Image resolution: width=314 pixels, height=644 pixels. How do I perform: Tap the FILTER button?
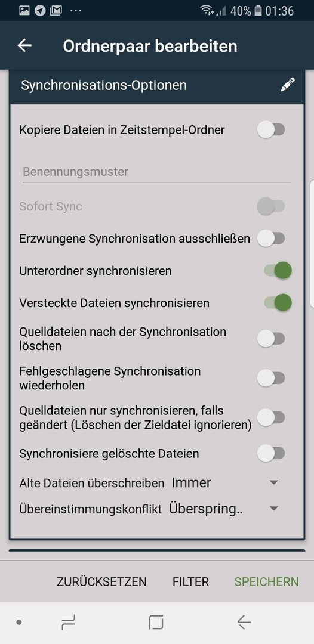coord(190,581)
